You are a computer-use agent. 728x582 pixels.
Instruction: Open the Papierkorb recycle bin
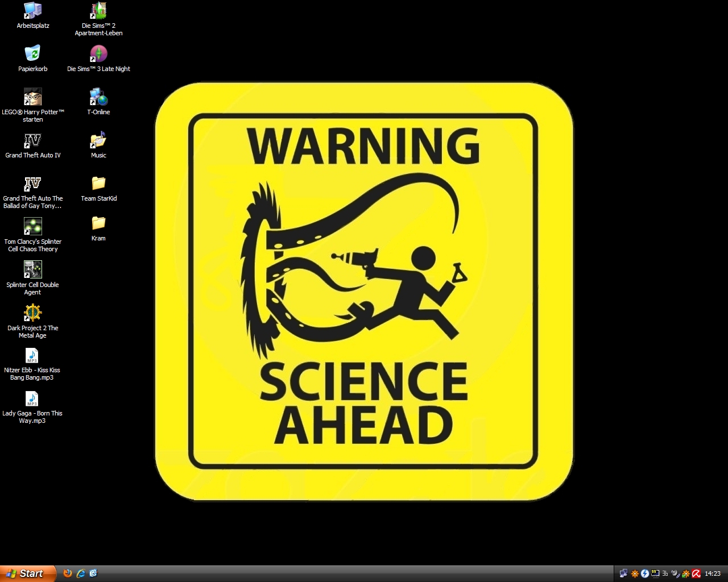[x=32, y=54]
